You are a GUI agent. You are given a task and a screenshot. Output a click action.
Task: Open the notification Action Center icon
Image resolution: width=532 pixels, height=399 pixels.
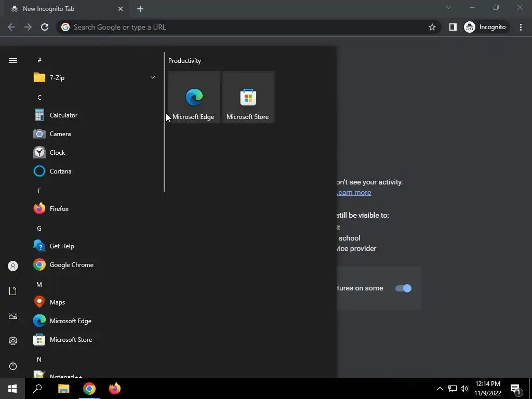tap(515, 389)
